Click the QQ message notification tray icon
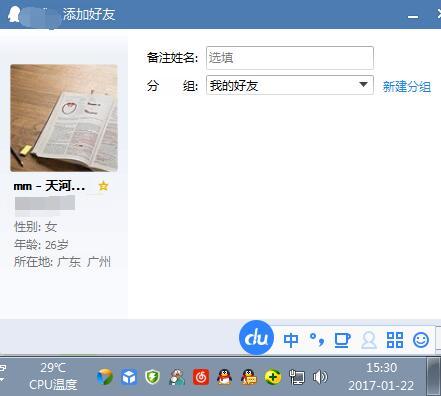441x396 pixels. tap(249, 377)
